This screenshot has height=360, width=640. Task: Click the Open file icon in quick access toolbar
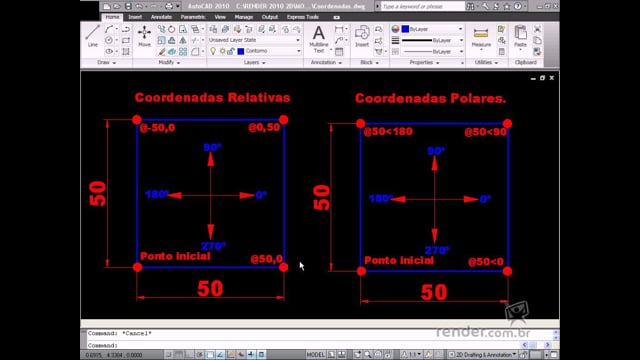(x=117, y=6)
